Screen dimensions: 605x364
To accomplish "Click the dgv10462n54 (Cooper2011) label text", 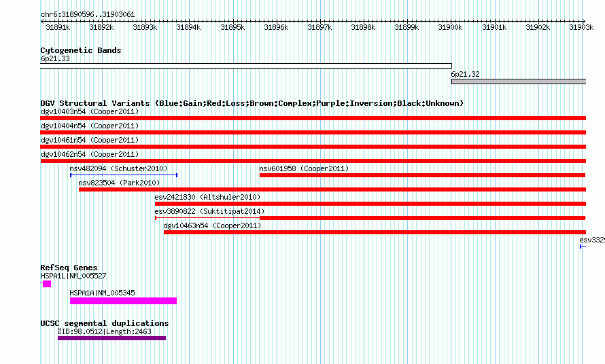I will [90, 154].
